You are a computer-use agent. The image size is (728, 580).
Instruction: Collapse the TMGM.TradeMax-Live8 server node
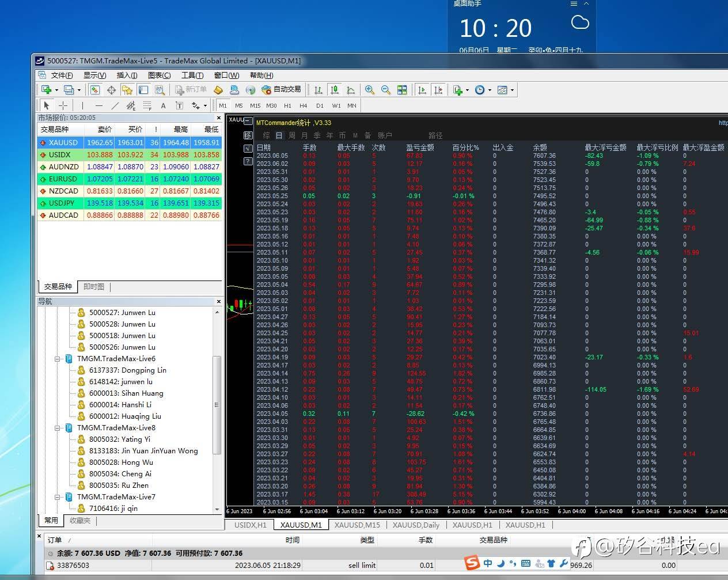coord(58,428)
